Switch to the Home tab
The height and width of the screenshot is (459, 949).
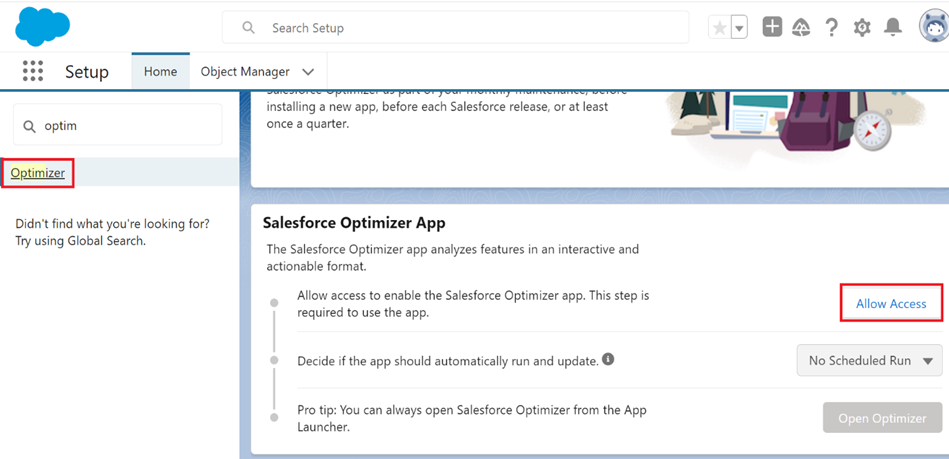point(160,71)
